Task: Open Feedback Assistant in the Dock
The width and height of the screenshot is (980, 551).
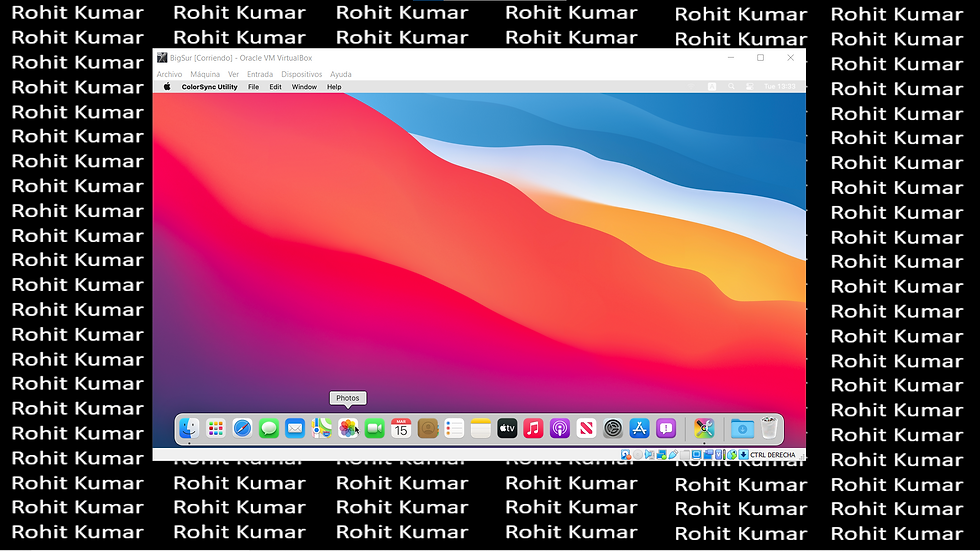Action: click(666, 429)
